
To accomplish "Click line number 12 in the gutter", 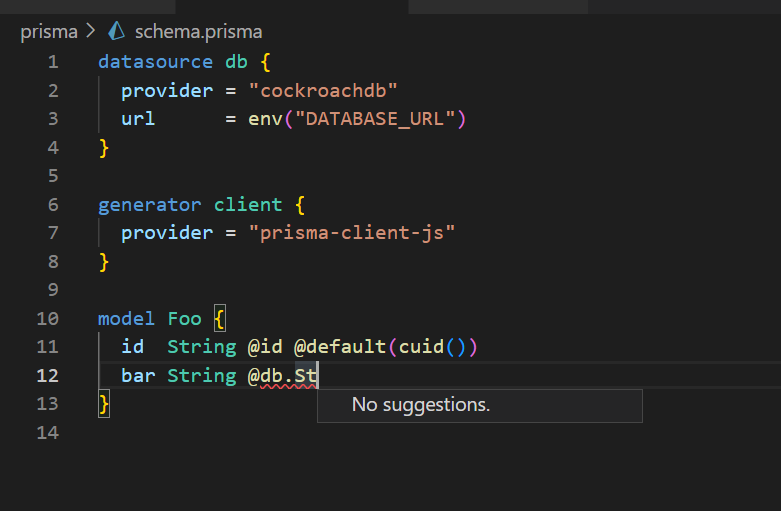I will pyautogui.click(x=47, y=376).
